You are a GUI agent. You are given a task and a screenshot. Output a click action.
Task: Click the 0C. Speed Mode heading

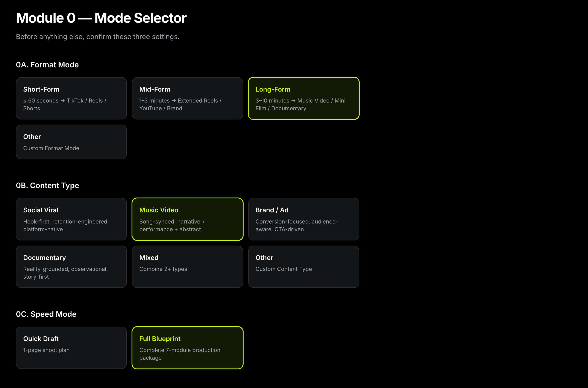coord(46,314)
